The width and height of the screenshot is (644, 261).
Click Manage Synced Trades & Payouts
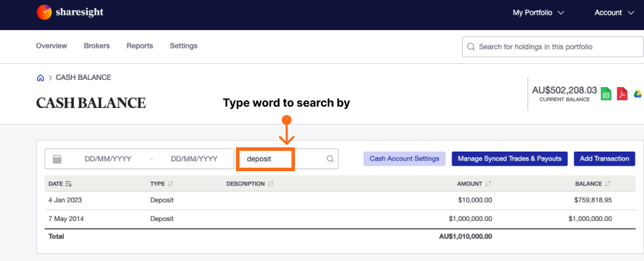coord(509,159)
